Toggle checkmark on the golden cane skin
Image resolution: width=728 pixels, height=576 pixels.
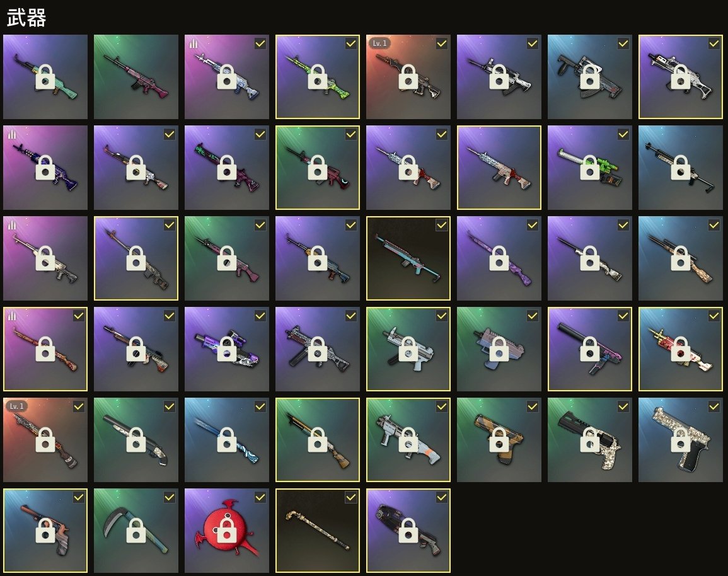click(x=351, y=497)
